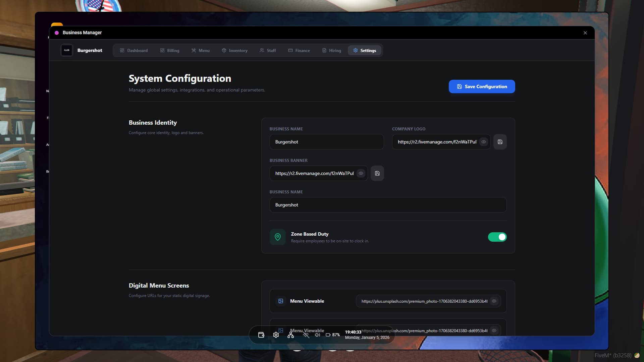Click save icon next to Company Logo field
The height and width of the screenshot is (362, 644).
(x=500, y=142)
